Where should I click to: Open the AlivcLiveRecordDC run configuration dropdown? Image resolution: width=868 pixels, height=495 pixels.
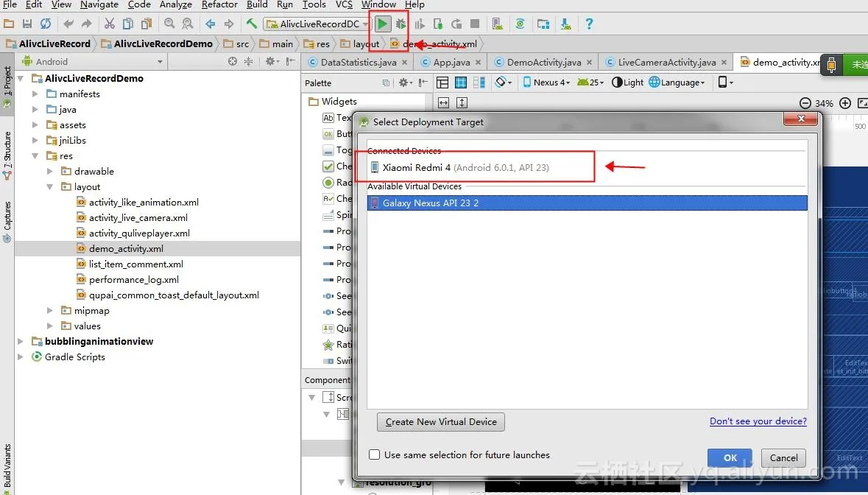click(317, 24)
